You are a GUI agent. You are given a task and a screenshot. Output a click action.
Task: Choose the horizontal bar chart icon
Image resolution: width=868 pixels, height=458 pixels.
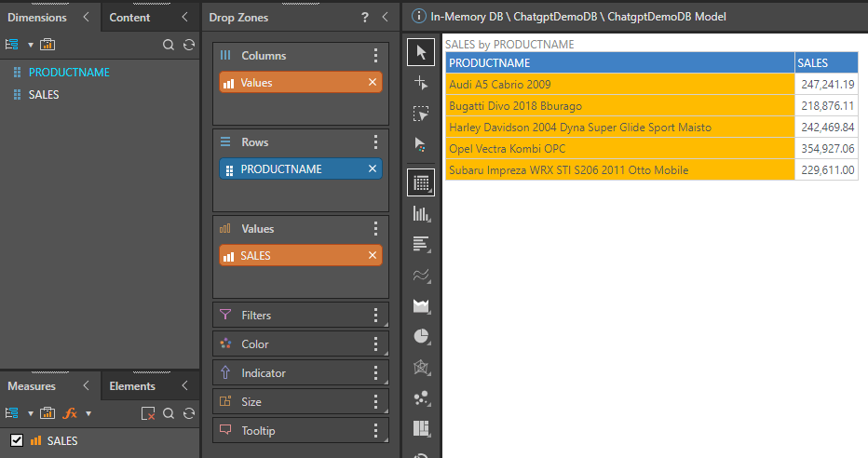(421, 245)
